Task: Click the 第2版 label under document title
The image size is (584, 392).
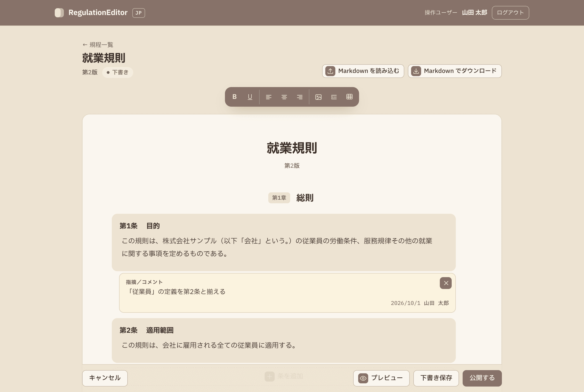Action: click(292, 165)
